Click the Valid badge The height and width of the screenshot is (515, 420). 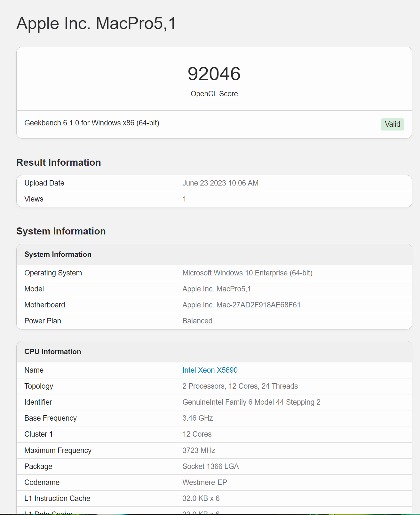point(392,124)
